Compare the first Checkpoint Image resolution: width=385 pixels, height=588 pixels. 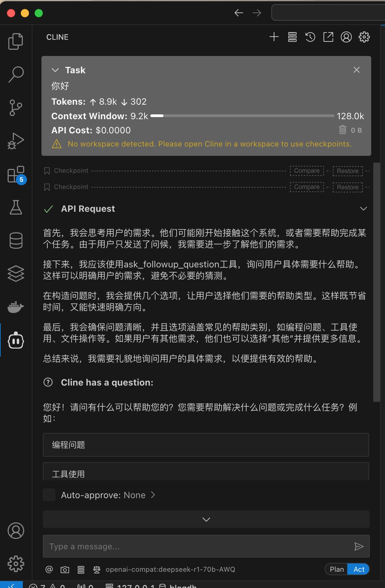pos(307,171)
